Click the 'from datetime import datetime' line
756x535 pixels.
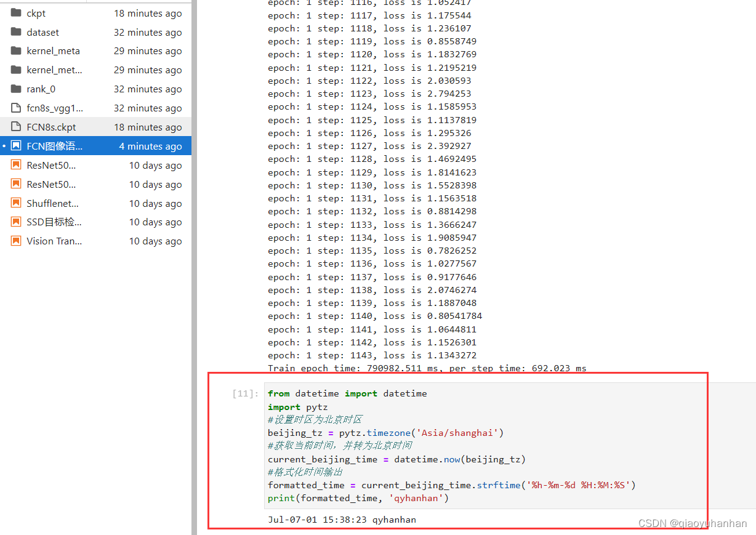(347, 393)
